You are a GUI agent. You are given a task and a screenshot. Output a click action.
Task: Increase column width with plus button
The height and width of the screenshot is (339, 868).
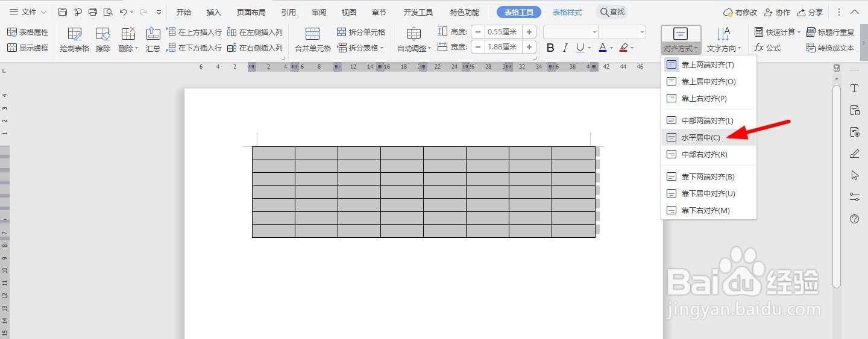click(529, 47)
